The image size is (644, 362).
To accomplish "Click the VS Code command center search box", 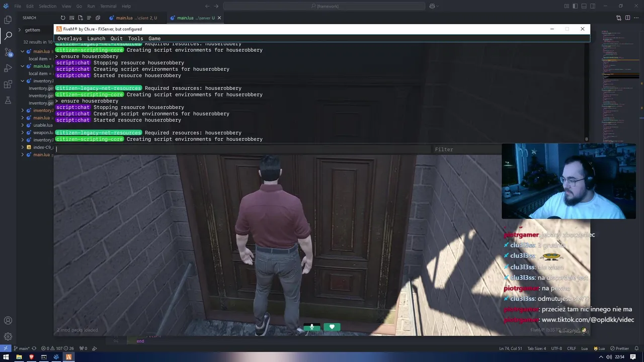I will 324,6.
